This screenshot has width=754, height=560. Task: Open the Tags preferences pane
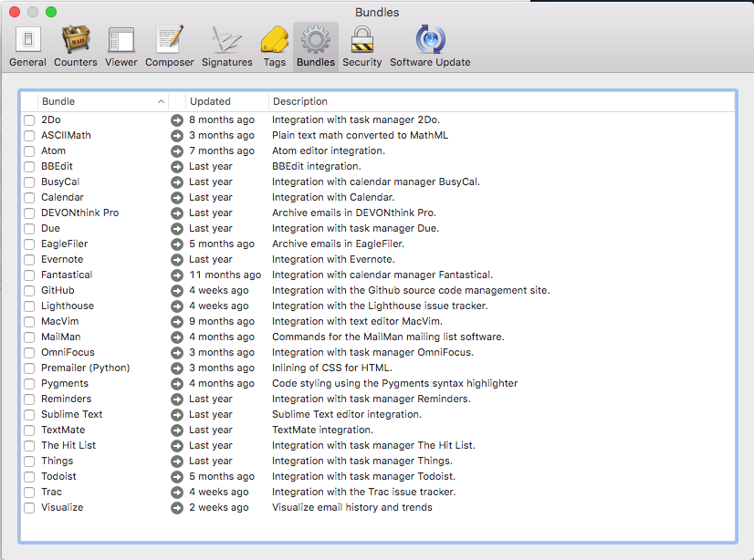pos(275,47)
